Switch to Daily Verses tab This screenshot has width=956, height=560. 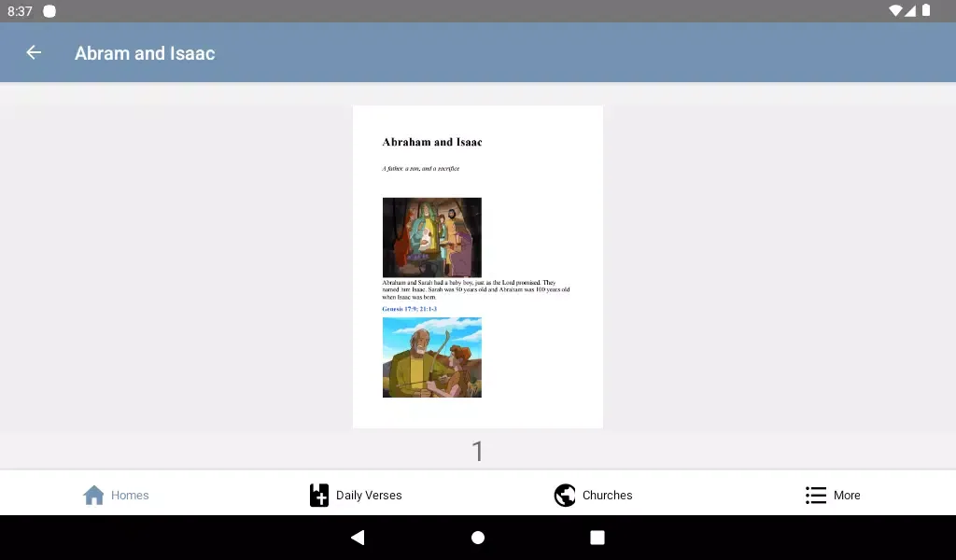pyautogui.click(x=356, y=495)
